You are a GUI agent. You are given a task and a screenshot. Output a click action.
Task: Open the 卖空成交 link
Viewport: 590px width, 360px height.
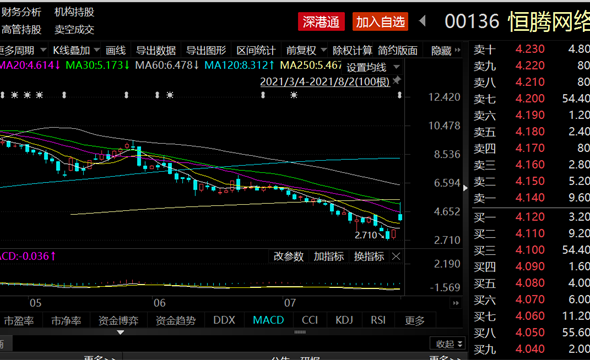pyautogui.click(x=74, y=29)
